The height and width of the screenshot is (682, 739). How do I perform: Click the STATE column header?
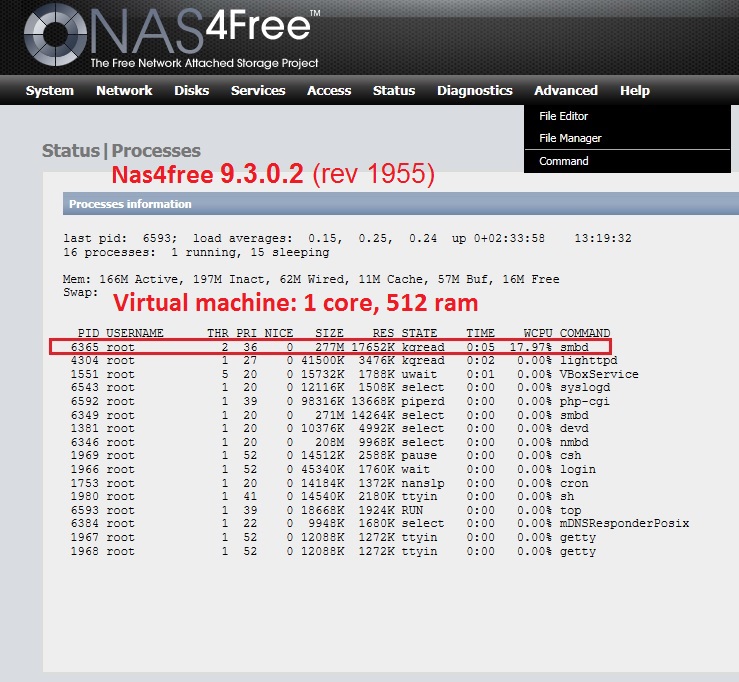click(419, 333)
